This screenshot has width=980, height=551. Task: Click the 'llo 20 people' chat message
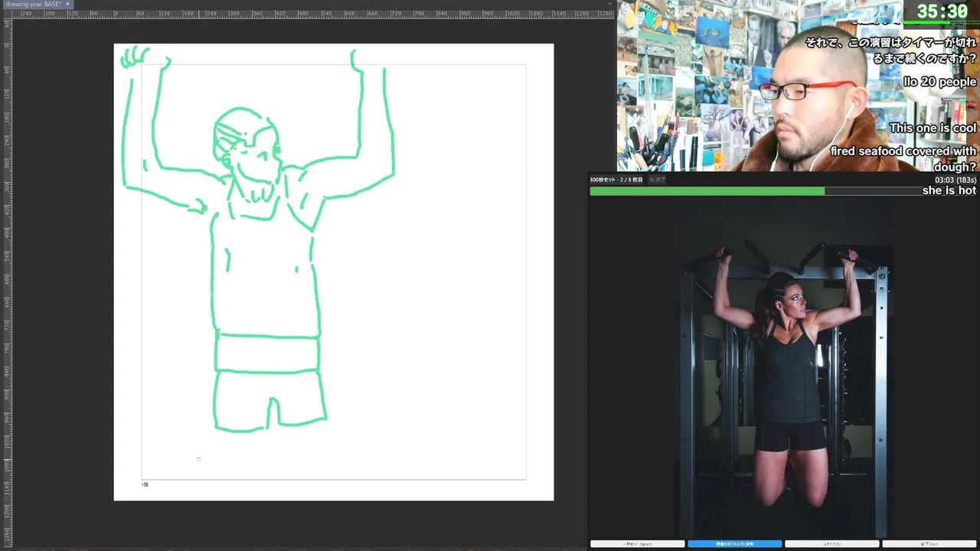(939, 82)
